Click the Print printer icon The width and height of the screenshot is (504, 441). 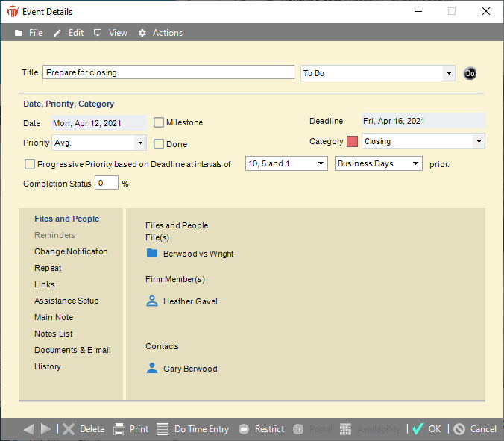point(119,429)
